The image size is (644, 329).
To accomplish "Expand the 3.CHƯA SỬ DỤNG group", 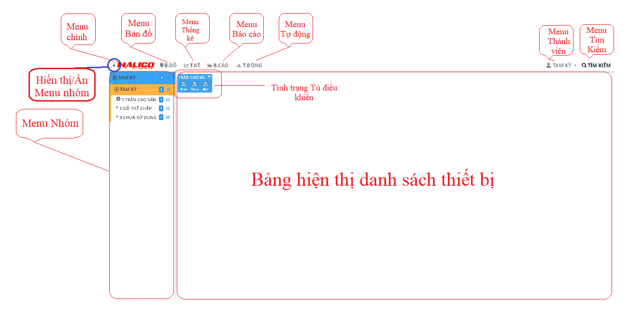I will 117,117.
